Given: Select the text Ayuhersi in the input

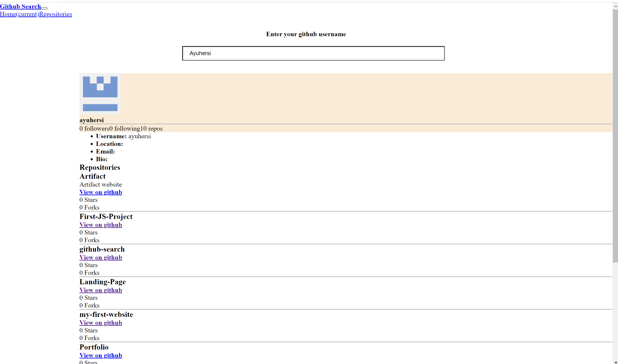Looking at the screenshot, I should click(200, 53).
